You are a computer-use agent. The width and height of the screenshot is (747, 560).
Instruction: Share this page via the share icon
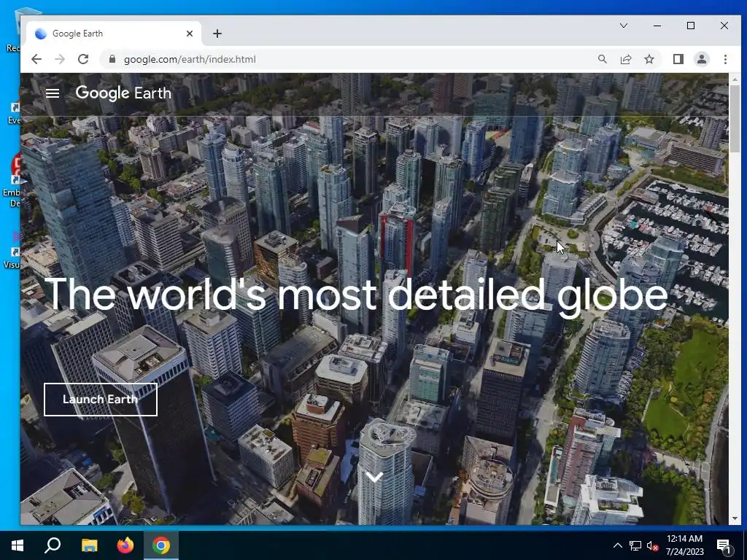625,59
